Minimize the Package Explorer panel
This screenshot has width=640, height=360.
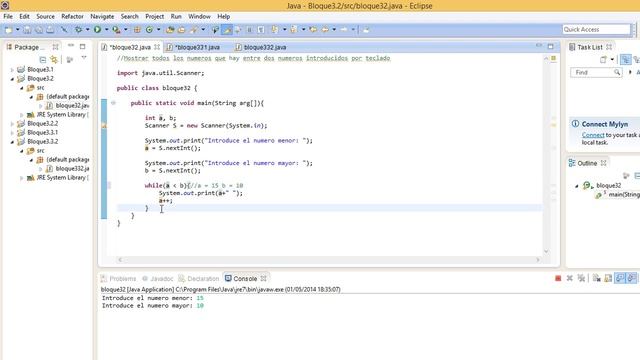(x=71, y=46)
